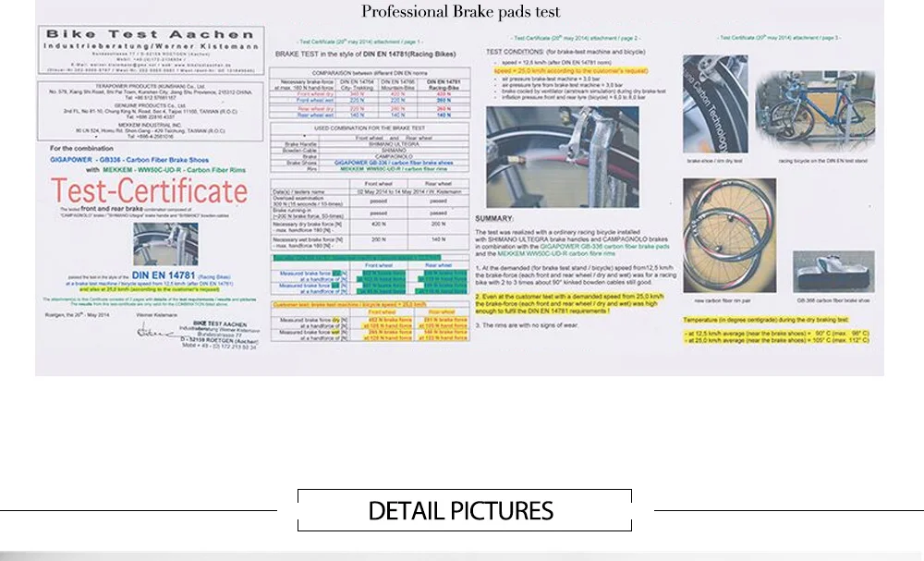Click "COMPARAISON between different DIN EN norms" table title
Viewport: 924px width, 561px height.
coord(370,73)
